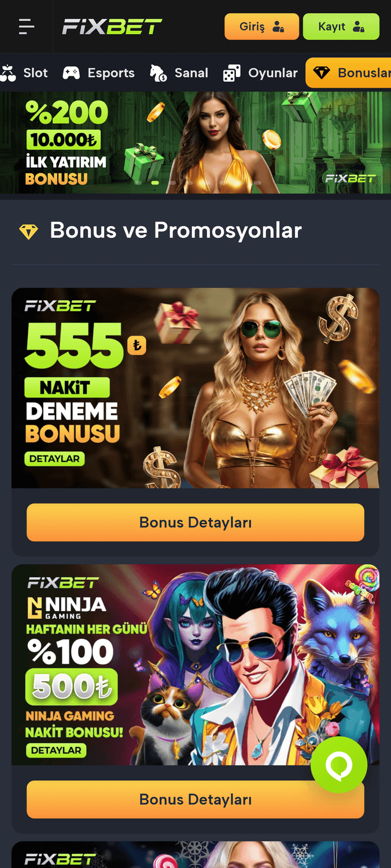The width and height of the screenshot is (391, 868).
Task: Click Bonus Detayları under 555 Deneme Bonusu
Action: (x=195, y=522)
